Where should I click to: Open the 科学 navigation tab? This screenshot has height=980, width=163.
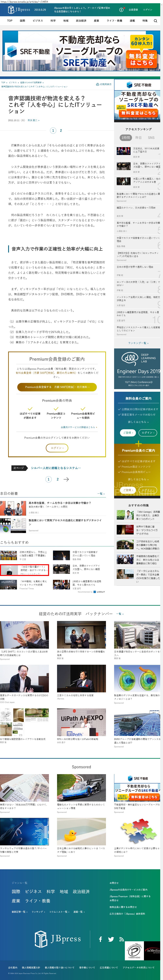(53, 21)
